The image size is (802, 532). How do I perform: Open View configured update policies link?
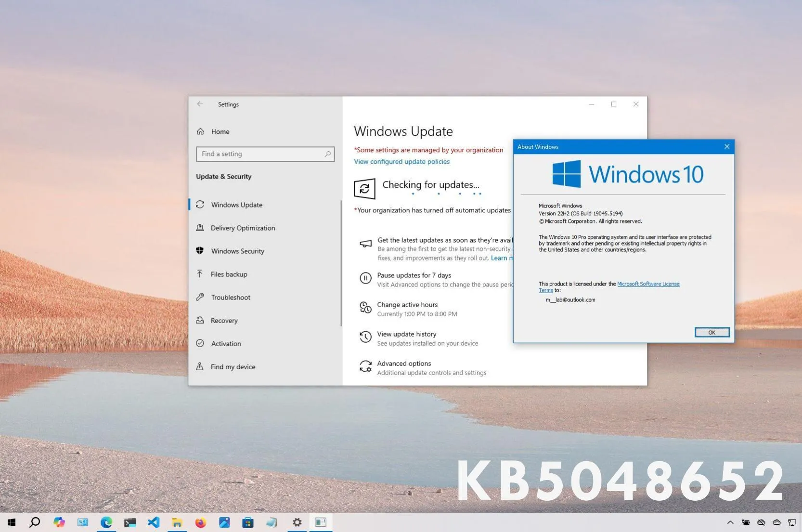(x=401, y=161)
